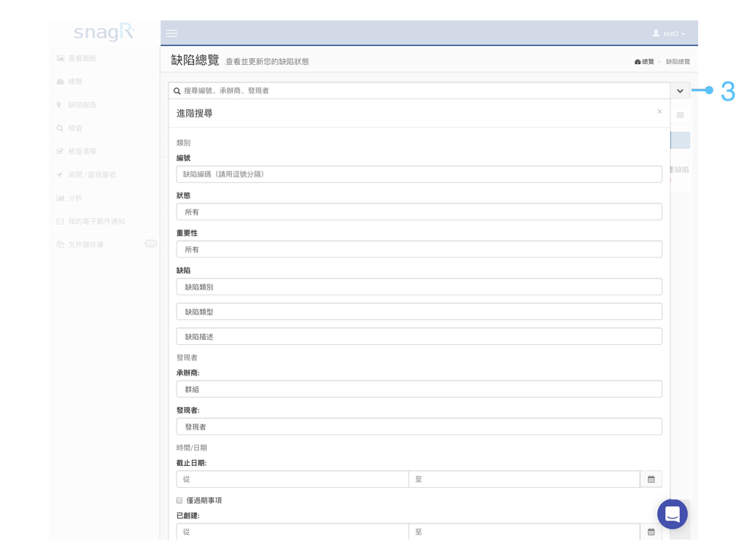Click the 已創建 從 date field
The image size is (747, 560).
(293, 532)
